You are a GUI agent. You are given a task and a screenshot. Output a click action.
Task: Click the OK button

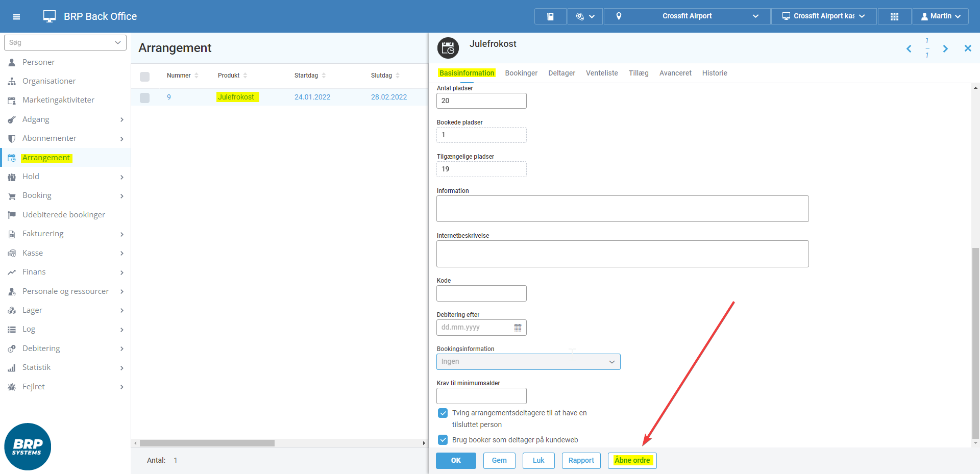click(x=456, y=460)
